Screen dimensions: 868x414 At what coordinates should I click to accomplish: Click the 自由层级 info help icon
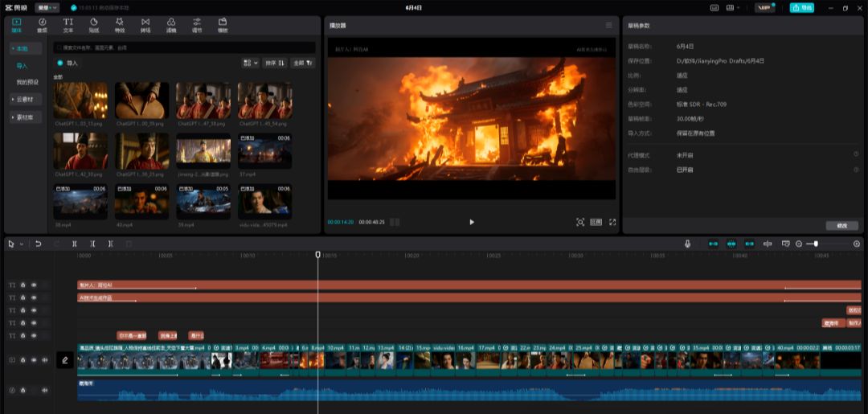click(856, 170)
